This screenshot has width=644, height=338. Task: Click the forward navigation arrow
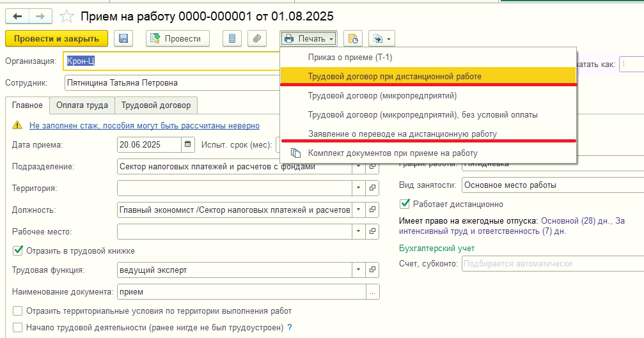pos(40,17)
